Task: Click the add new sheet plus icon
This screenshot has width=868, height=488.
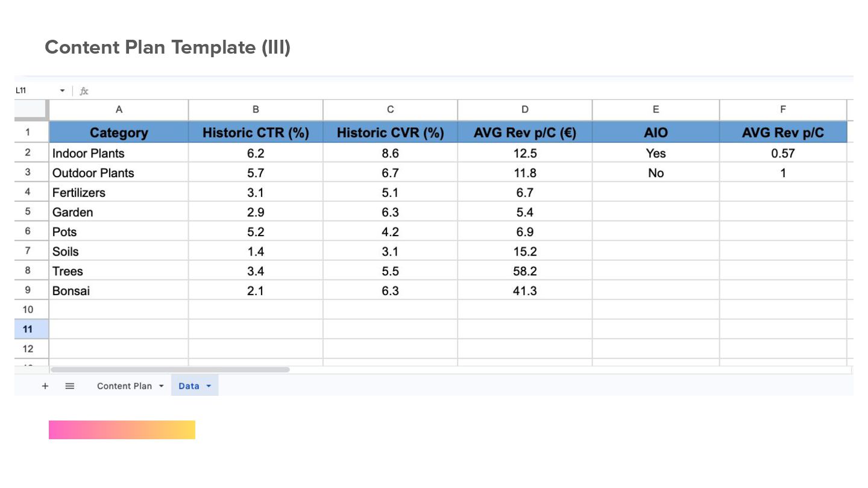Action: pyautogui.click(x=45, y=386)
